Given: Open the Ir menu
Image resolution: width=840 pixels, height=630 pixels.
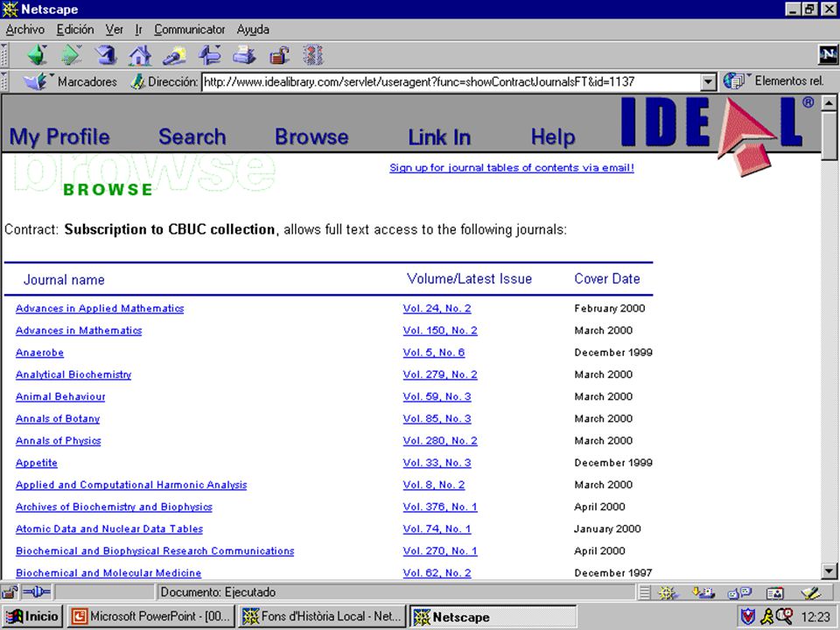Looking at the screenshot, I should [139, 30].
